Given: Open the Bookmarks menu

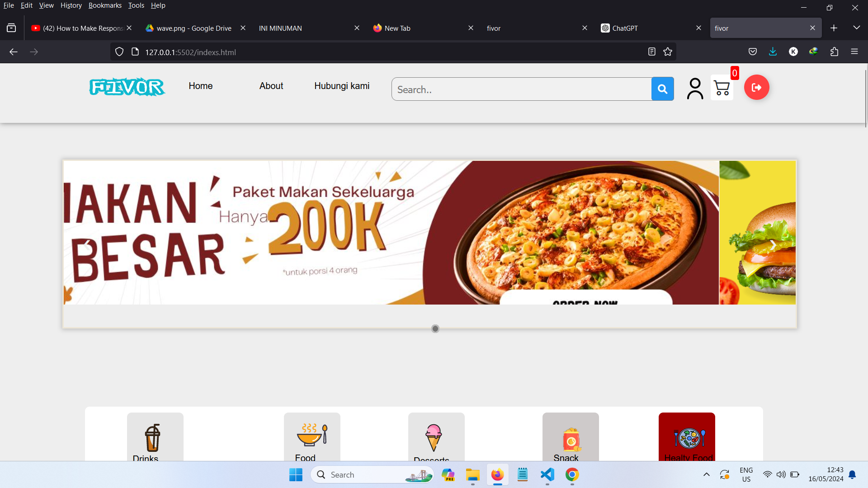Looking at the screenshot, I should [x=105, y=5].
